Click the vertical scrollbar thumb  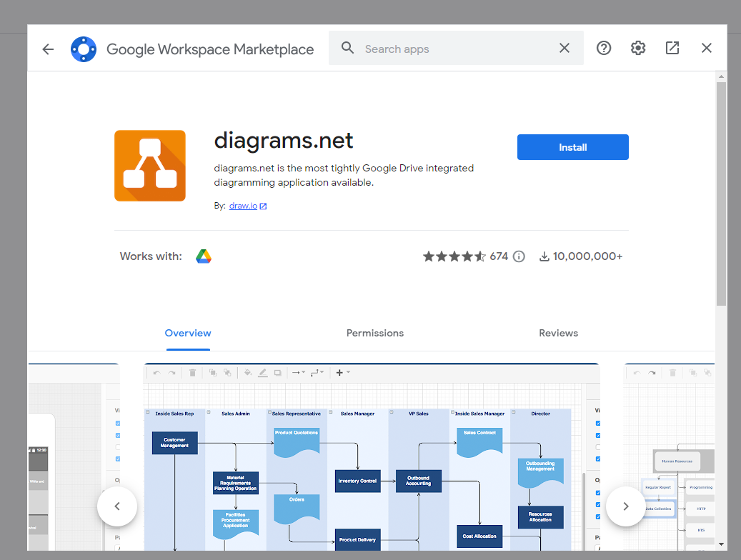(x=721, y=194)
